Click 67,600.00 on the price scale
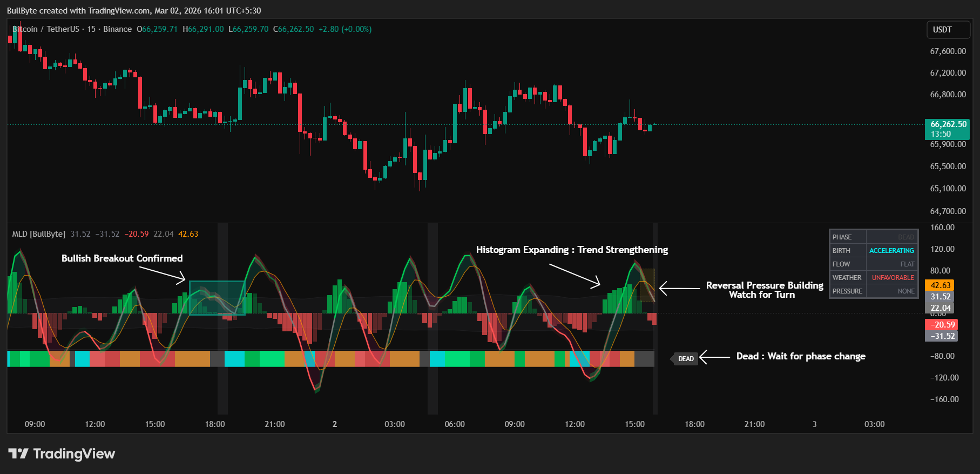The width and height of the screenshot is (980, 474). [948, 51]
